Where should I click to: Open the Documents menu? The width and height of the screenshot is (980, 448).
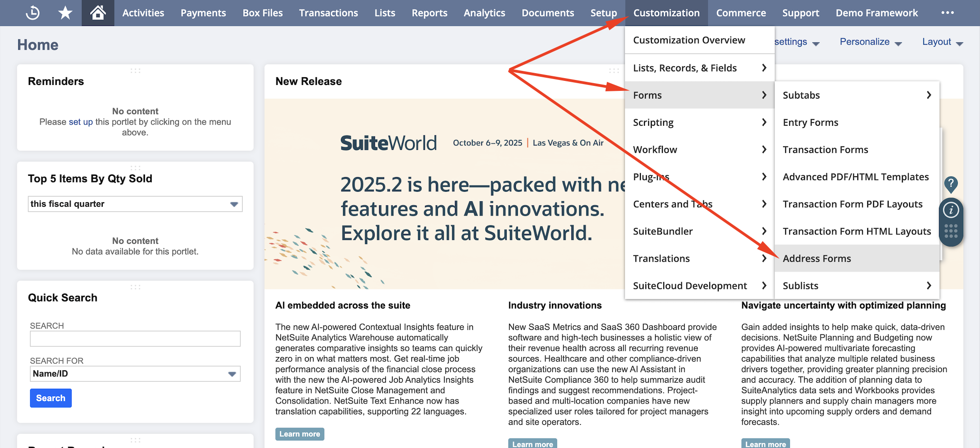point(548,13)
